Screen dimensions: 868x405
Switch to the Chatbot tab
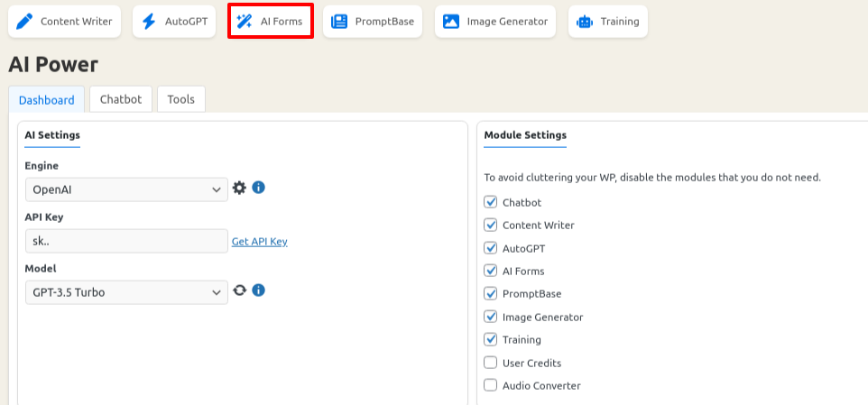121,99
